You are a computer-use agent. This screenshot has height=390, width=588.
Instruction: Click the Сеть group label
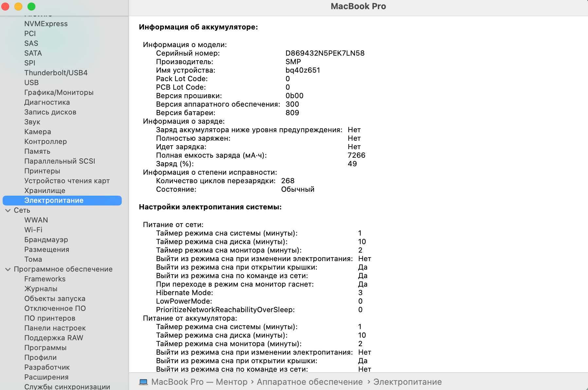(x=22, y=210)
